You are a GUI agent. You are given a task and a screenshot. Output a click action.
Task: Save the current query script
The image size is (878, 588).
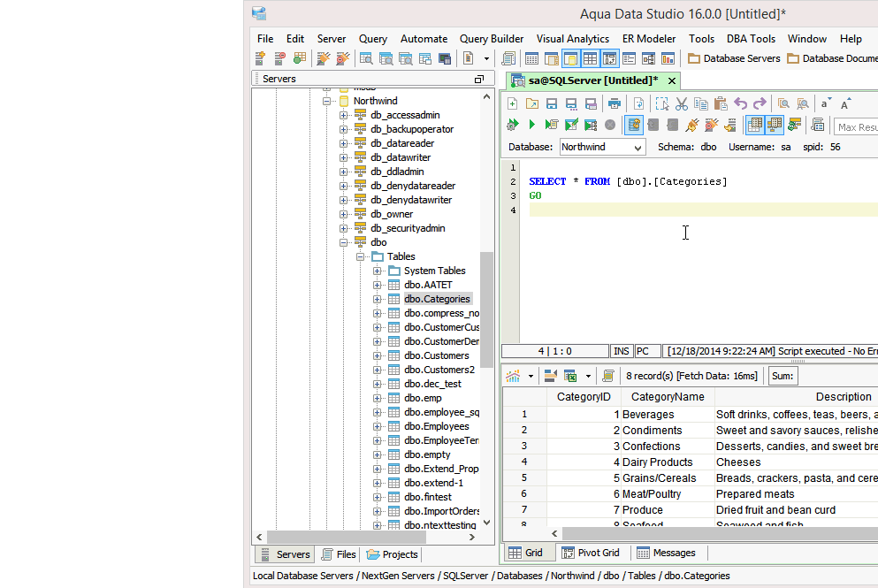(x=552, y=103)
